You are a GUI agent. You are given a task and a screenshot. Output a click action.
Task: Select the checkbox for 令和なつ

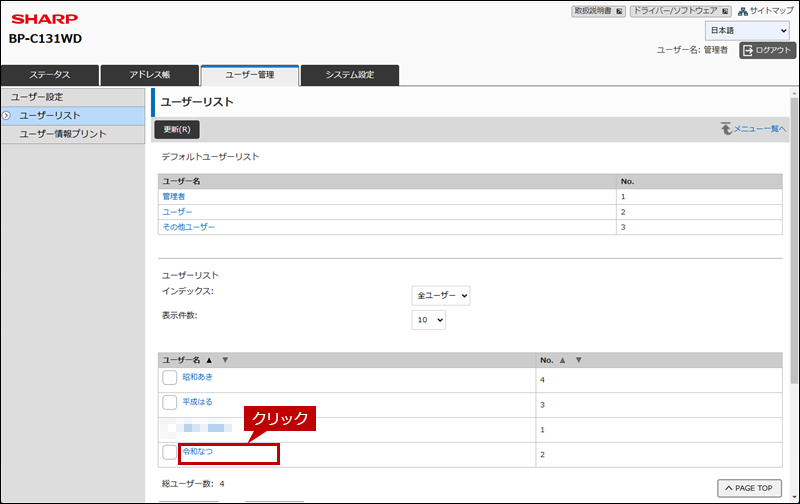point(170,453)
